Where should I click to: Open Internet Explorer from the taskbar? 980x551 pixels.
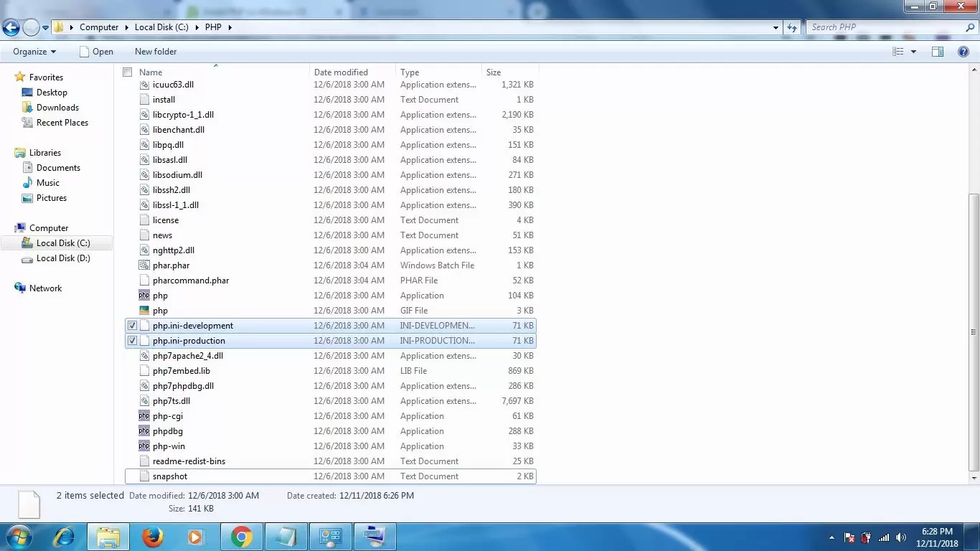click(x=65, y=537)
